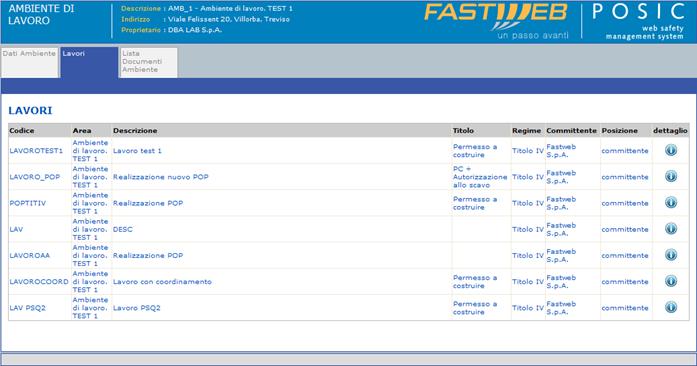697x366 pixels.
Task: Open the LAV PSQ2 code link
Action: [x=28, y=308]
